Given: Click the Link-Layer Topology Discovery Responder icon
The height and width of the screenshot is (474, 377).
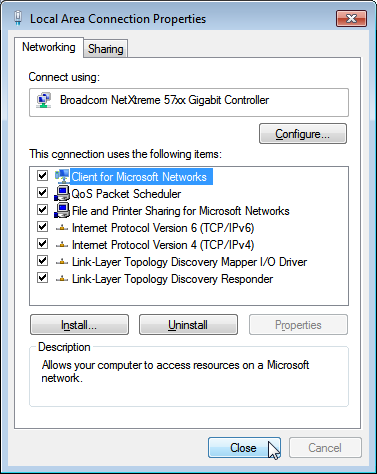Looking at the screenshot, I should coord(62,279).
